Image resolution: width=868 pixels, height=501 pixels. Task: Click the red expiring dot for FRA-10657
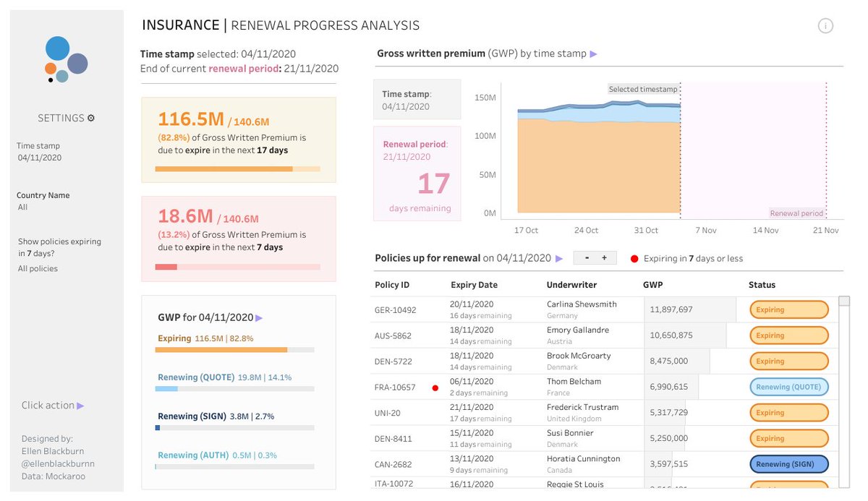435,388
